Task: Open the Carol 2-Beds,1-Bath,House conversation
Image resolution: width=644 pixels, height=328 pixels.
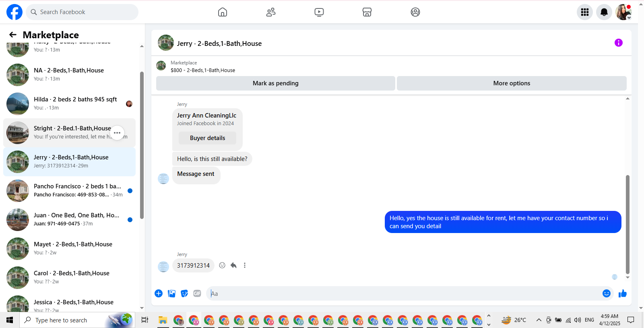Action: pos(69,277)
